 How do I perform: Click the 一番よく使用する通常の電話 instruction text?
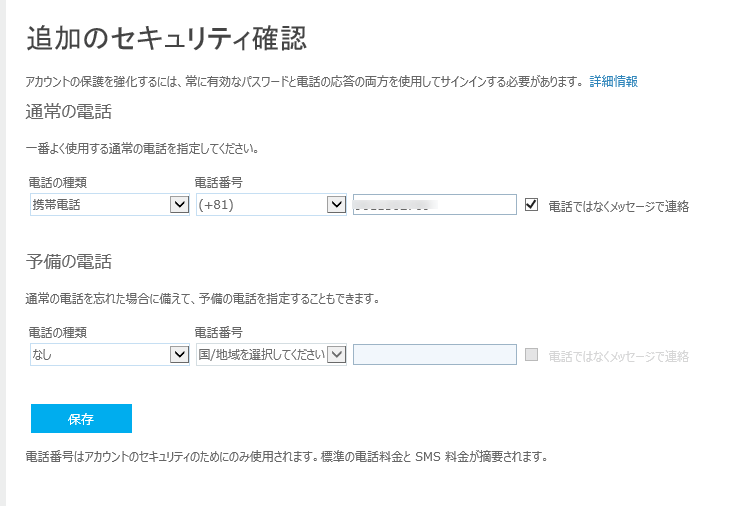coord(142,149)
